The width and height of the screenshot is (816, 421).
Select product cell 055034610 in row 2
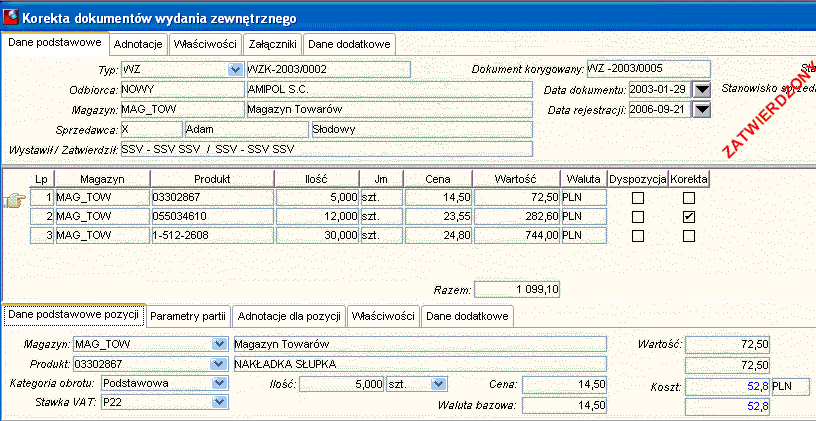[212, 216]
